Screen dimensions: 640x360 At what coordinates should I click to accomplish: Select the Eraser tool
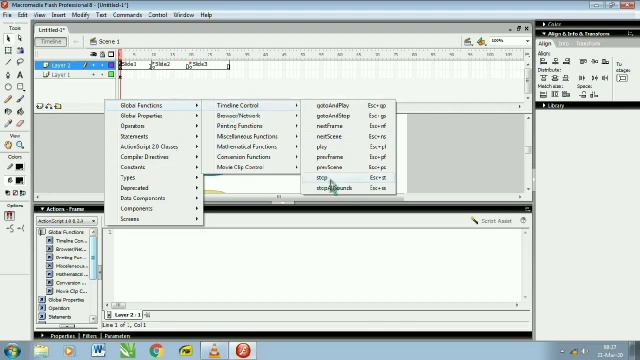(20, 123)
